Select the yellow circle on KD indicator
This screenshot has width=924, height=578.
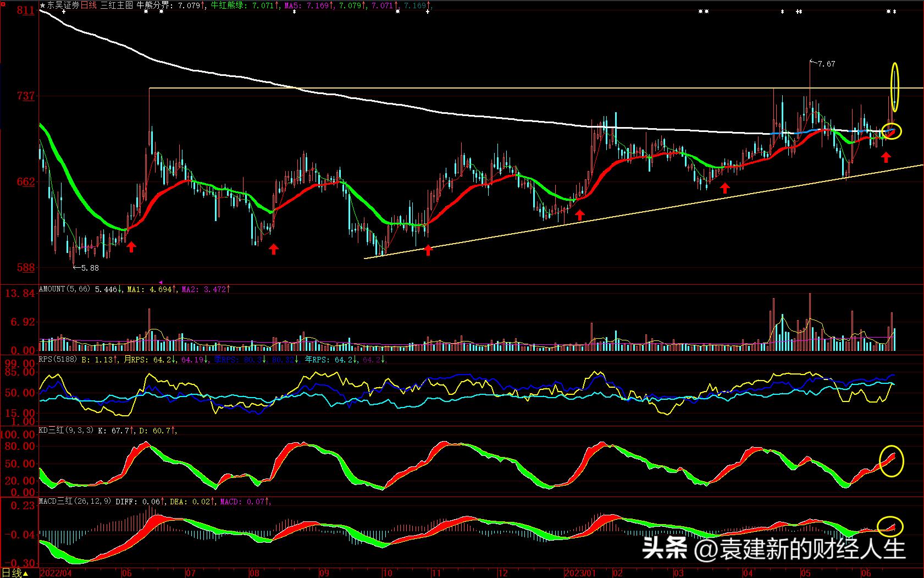[892, 460]
